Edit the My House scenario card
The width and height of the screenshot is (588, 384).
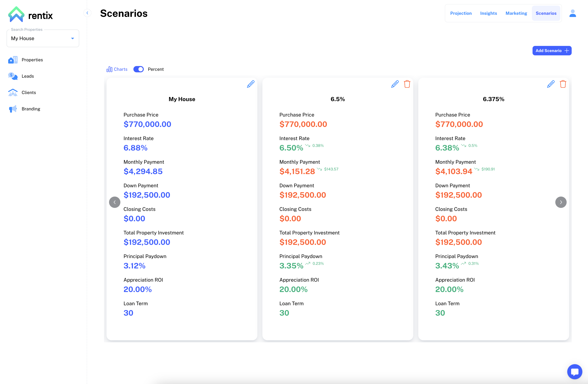coord(250,84)
